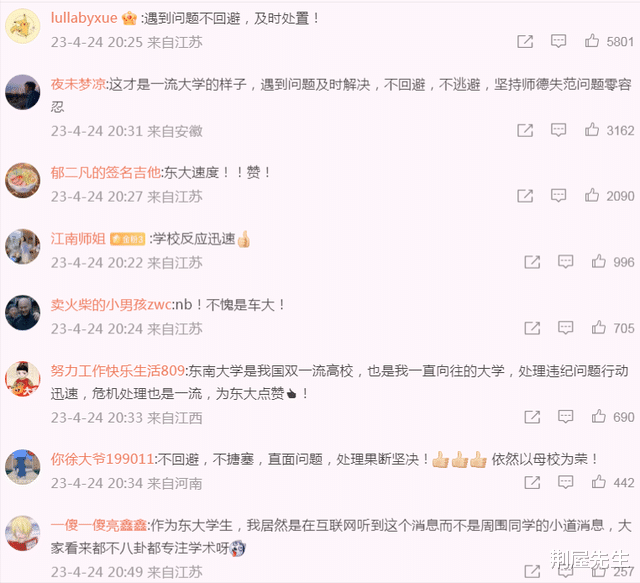Click the 金粉3 badge next to 江南师姐
The image size is (640, 583).
pyautogui.click(x=128, y=239)
